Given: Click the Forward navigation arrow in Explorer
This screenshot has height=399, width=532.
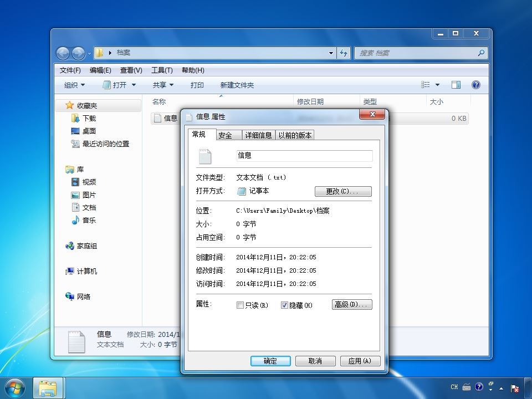Looking at the screenshot, I should coord(78,53).
